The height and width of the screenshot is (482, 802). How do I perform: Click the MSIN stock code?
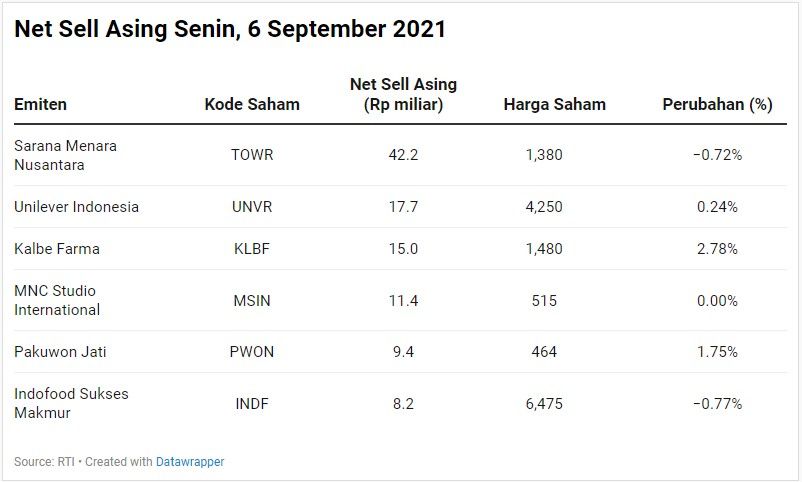pyautogui.click(x=252, y=301)
